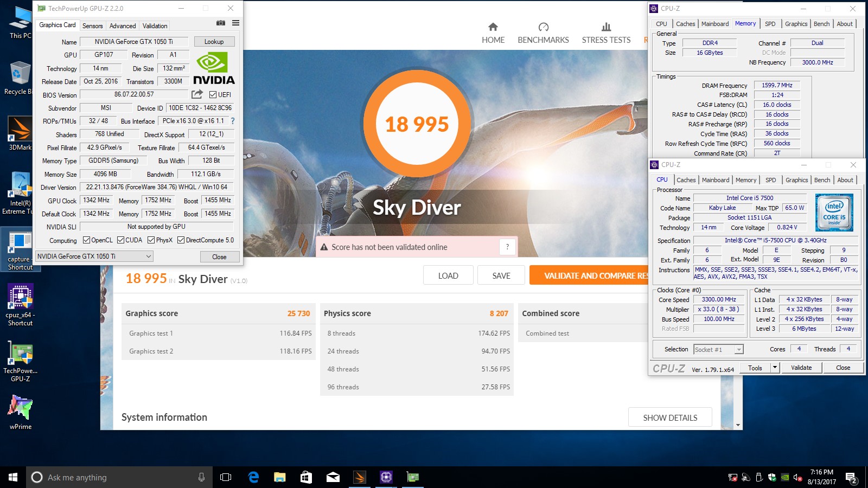Click the BIOS export share icon in GPU-Z

click(x=197, y=94)
